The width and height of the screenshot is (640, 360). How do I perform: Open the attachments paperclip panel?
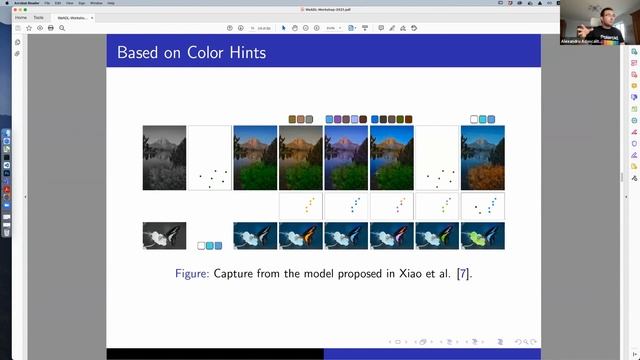coord(18,53)
